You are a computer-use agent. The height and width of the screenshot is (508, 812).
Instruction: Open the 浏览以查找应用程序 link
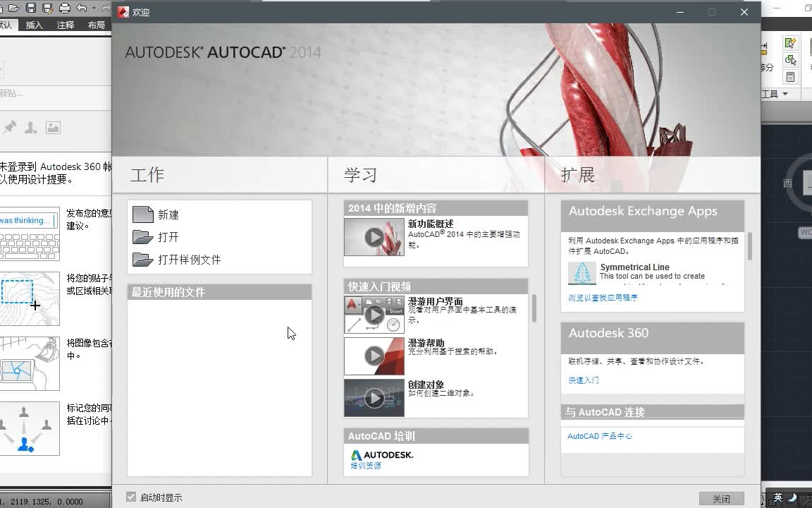coord(603,298)
